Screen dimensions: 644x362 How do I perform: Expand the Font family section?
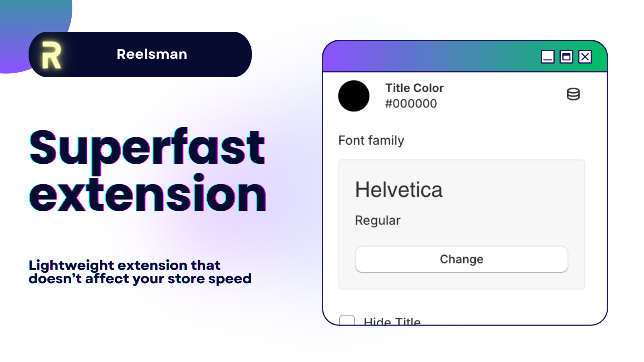click(371, 140)
